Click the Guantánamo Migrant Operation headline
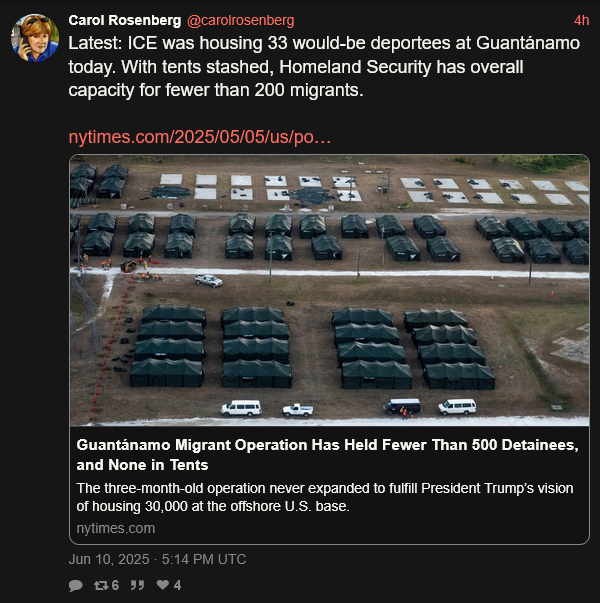The image size is (600, 603). 328,455
